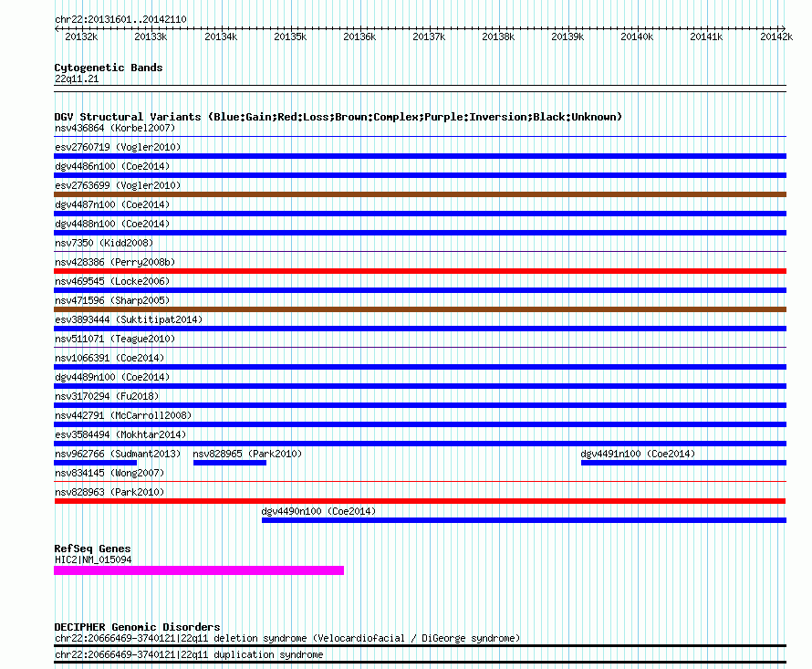Screen dimensions: 812x669
Task: Click the 20142k ruler tick label
Action: [x=776, y=37]
